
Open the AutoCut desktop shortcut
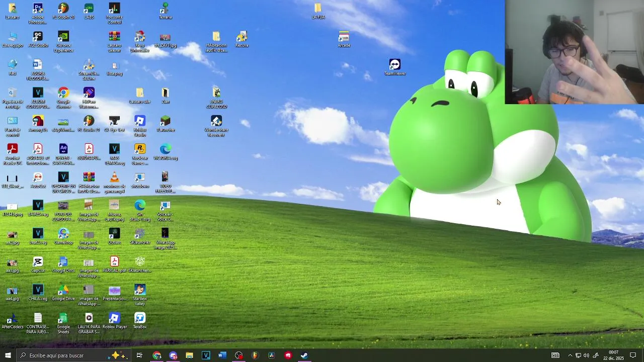click(x=38, y=180)
